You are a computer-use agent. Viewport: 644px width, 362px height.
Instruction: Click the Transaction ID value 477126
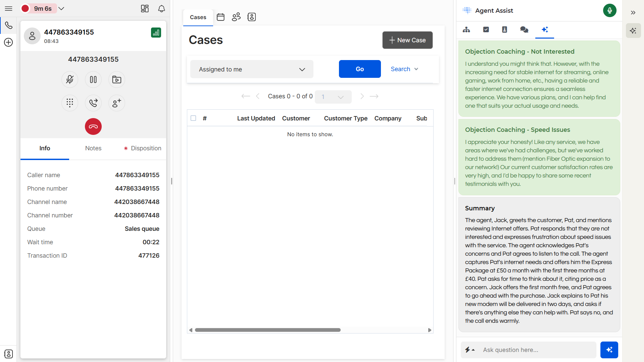click(149, 256)
